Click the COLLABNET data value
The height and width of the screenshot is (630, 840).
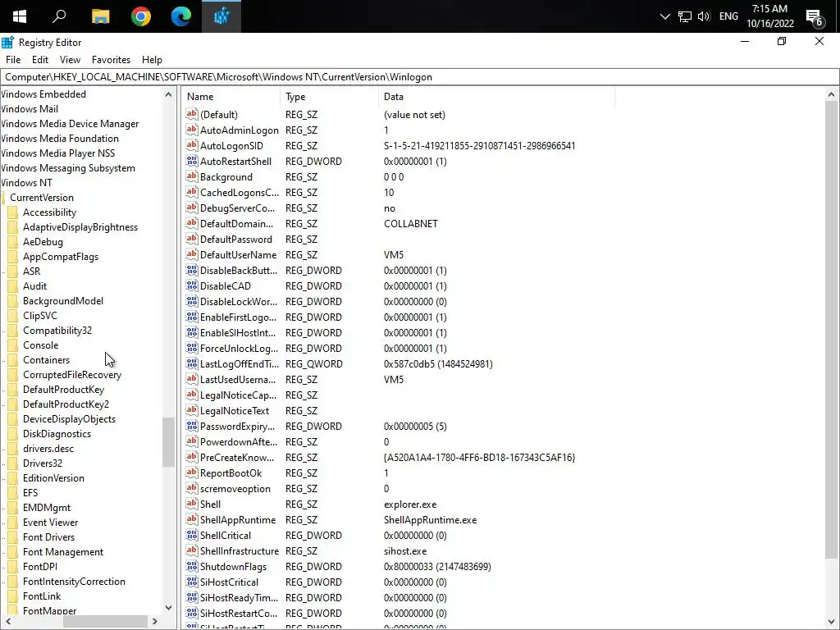(411, 223)
